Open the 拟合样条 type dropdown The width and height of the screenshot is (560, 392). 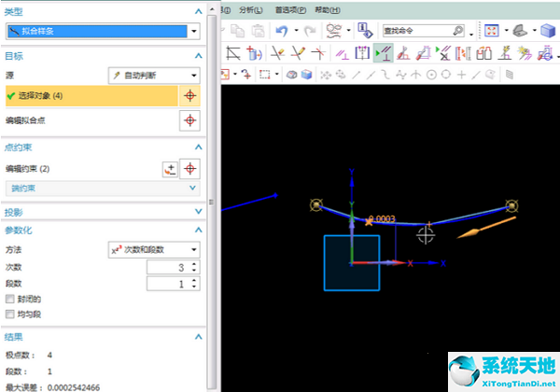(194, 31)
